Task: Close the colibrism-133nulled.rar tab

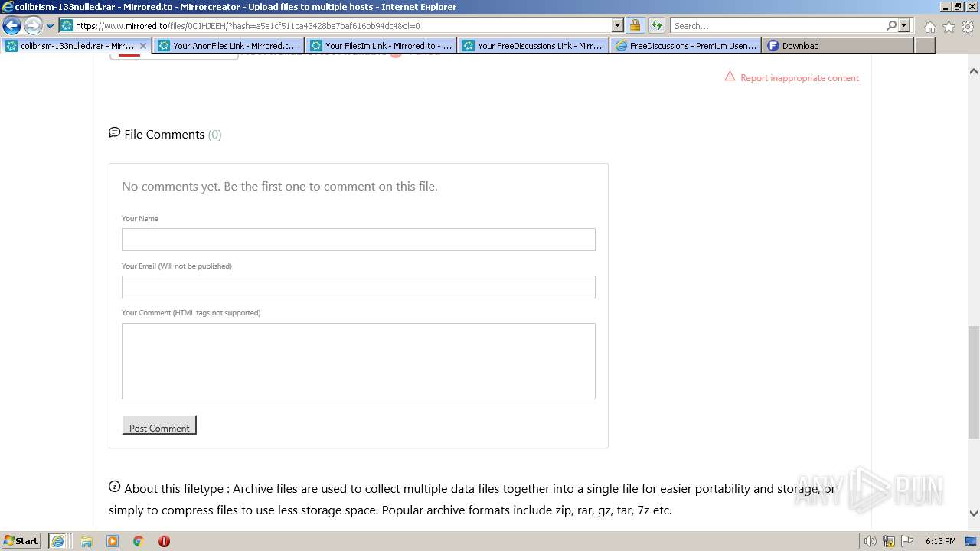Action: [142, 46]
